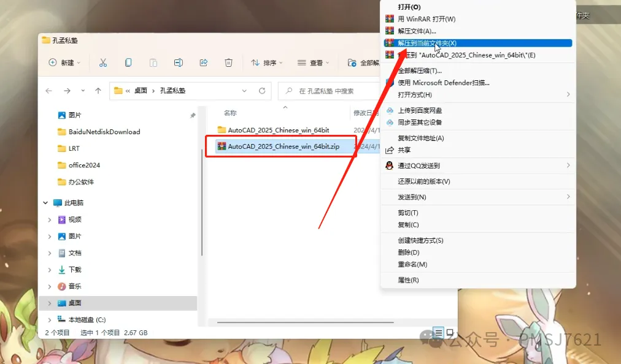Choose 共享 in the context menu
Image resolution: width=621 pixels, height=364 pixels.
tap(478, 150)
